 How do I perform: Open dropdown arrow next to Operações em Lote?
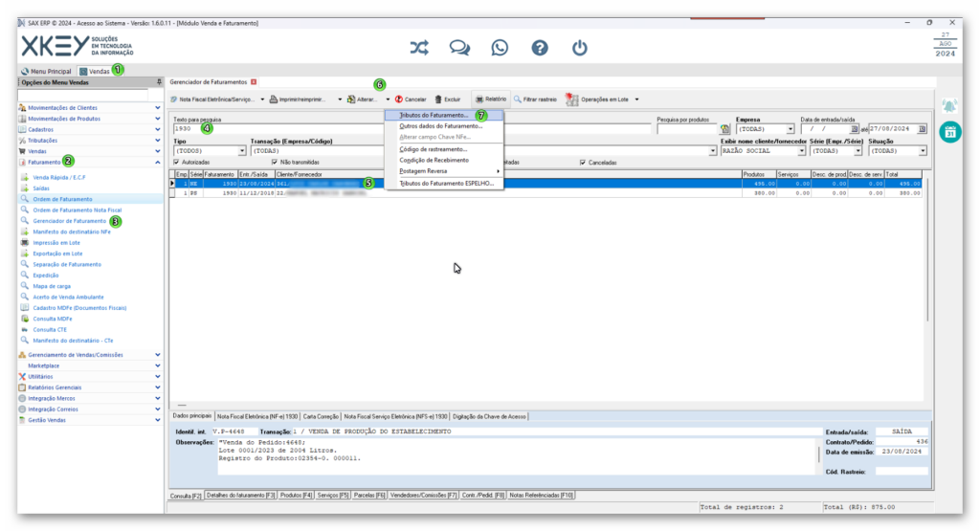636,100
